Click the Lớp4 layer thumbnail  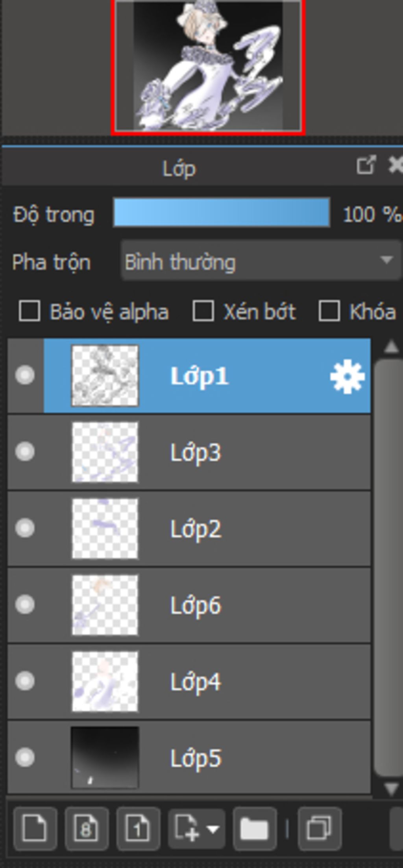pyautogui.click(x=105, y=681)
